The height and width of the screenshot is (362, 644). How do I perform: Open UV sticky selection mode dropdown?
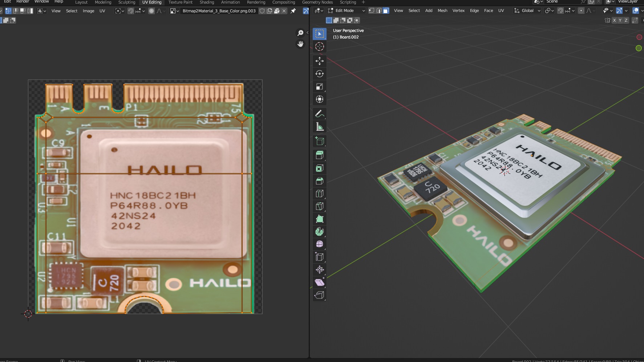(42, 11)
